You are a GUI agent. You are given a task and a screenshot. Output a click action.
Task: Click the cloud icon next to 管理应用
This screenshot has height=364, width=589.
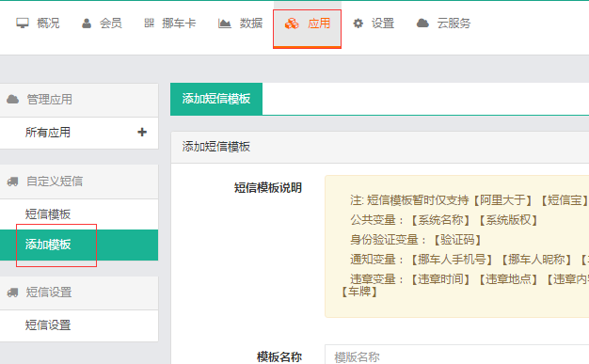tap(13, 99)
